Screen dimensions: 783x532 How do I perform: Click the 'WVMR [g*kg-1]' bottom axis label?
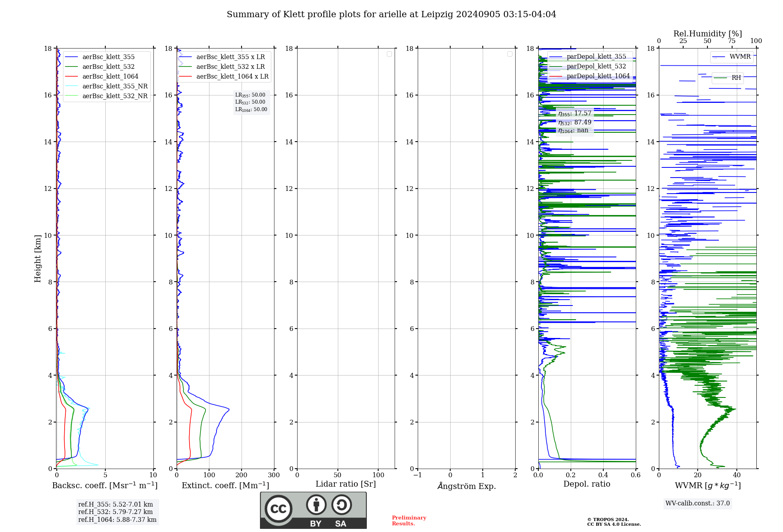click(x=708, y=485)
